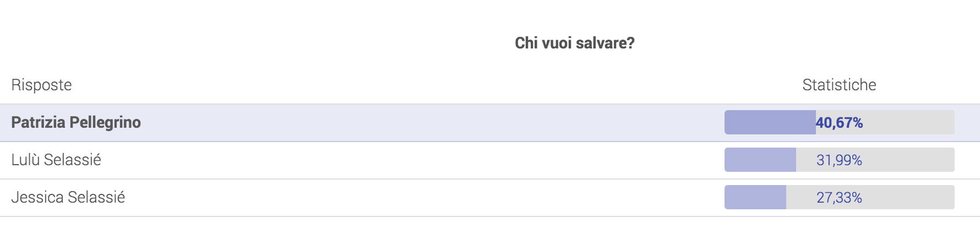Click the "Chi vuoi salvare?" poll title
This screenshot has height=228, width=980.
pos(574,43)
